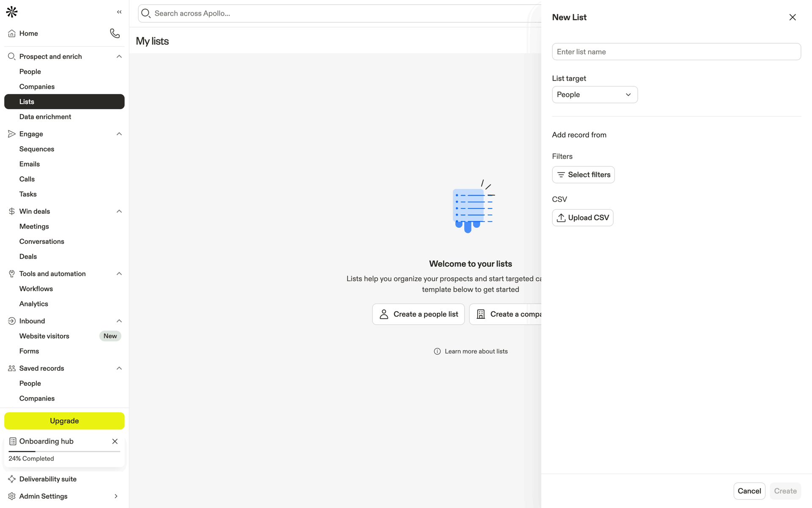Open Learn more about lists link
The width and height of the screenshot is (812, 508).
[x=476, y=351]
